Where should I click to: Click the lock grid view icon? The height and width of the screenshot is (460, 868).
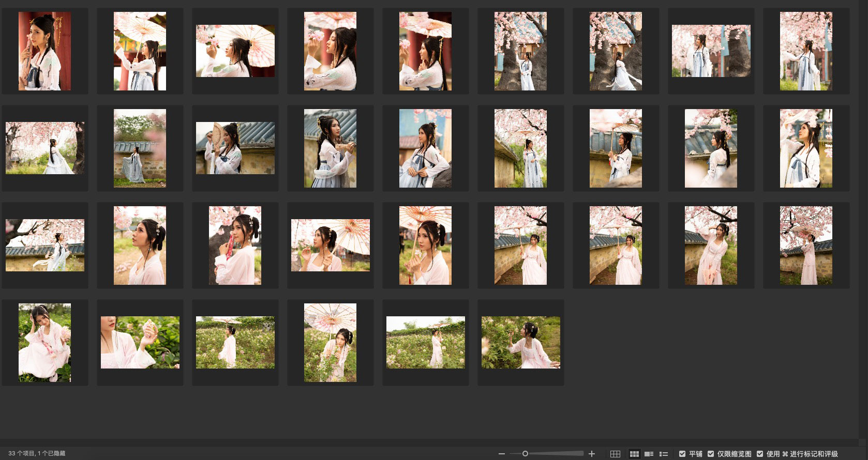615,454
